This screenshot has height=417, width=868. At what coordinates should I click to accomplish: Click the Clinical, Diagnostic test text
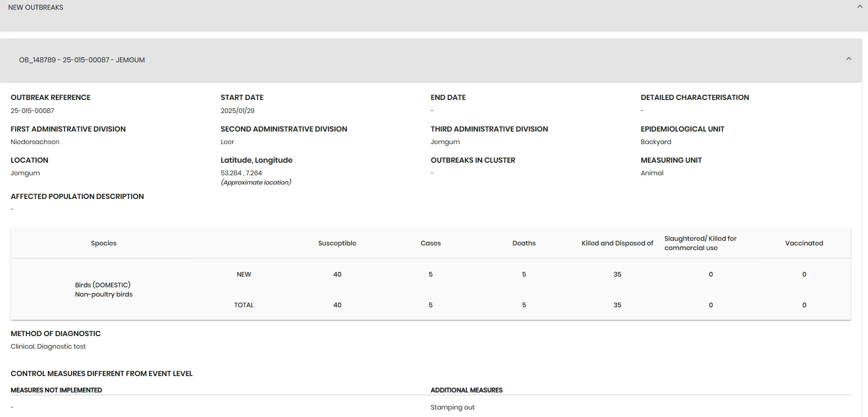pyautogui.click(x=48, y=346)
